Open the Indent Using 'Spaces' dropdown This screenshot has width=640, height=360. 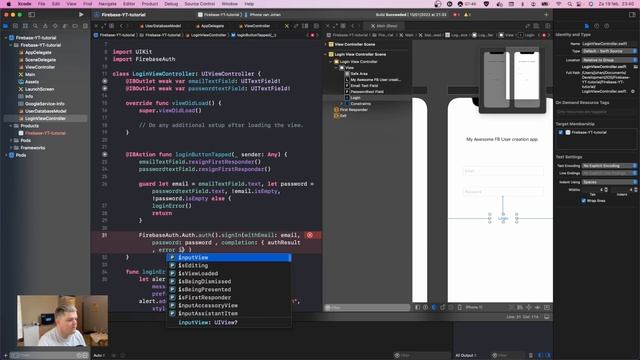[609, 182]
